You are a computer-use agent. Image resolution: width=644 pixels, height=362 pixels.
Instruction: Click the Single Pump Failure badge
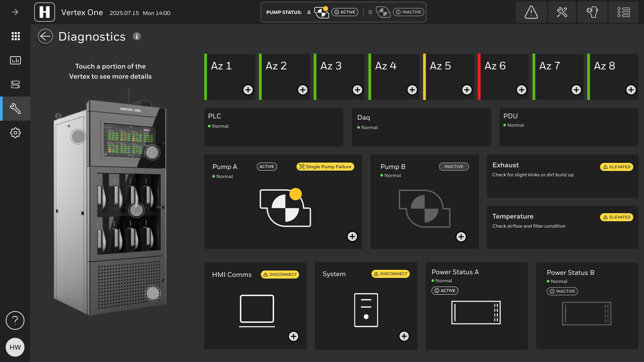tap(325, 167)
